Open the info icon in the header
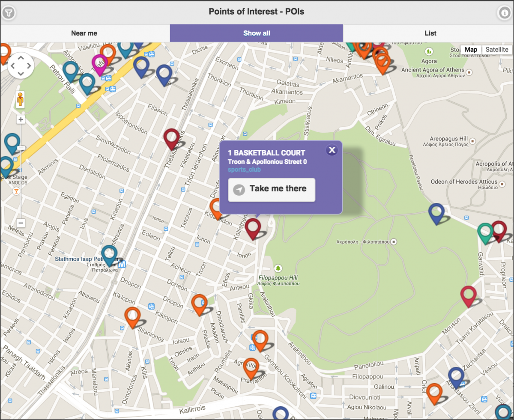 coord(504,13)
